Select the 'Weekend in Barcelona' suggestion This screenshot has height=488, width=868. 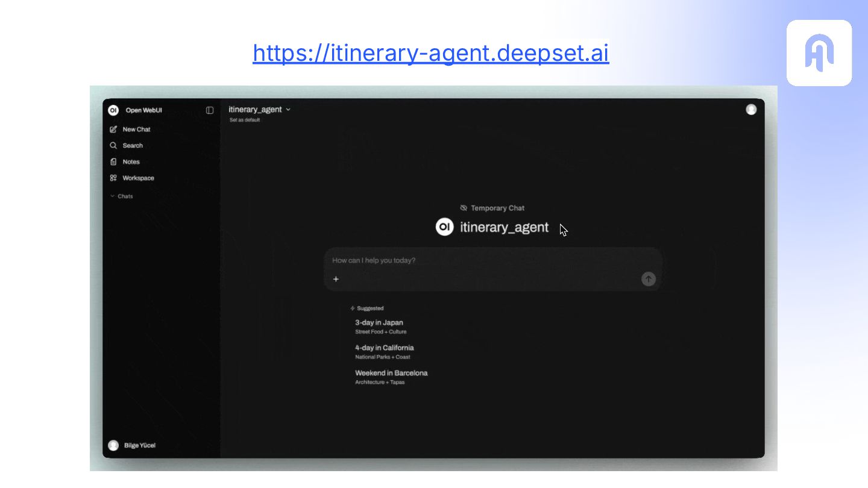click(x=391, y=377)
